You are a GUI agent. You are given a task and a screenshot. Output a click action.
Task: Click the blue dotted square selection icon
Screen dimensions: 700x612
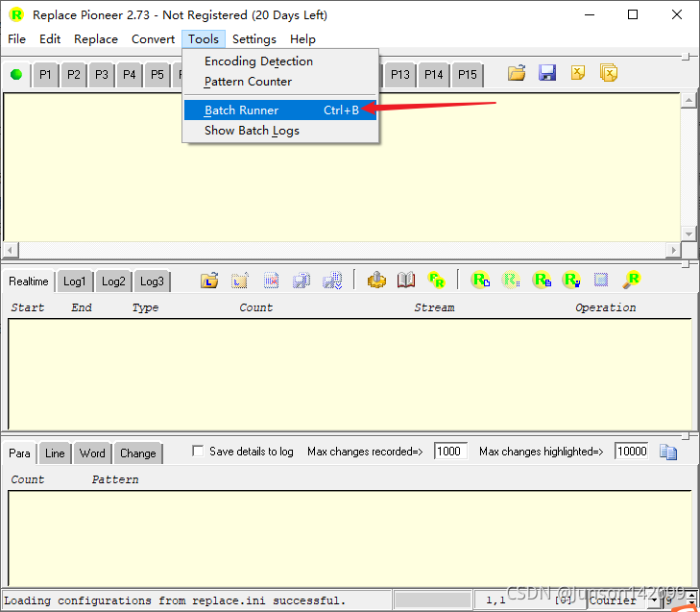pyautogui.click(x=601, y=281)
